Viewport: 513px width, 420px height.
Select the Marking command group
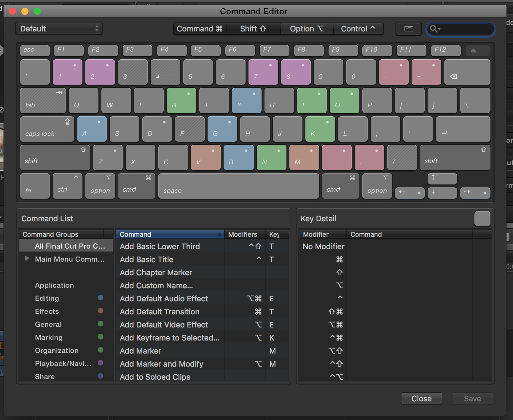(66, 338)
